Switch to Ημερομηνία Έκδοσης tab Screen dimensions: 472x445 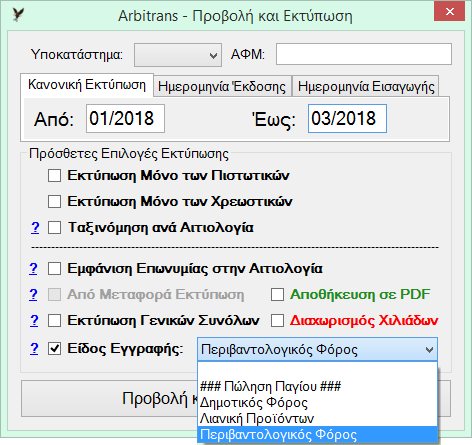coord(222,86)
